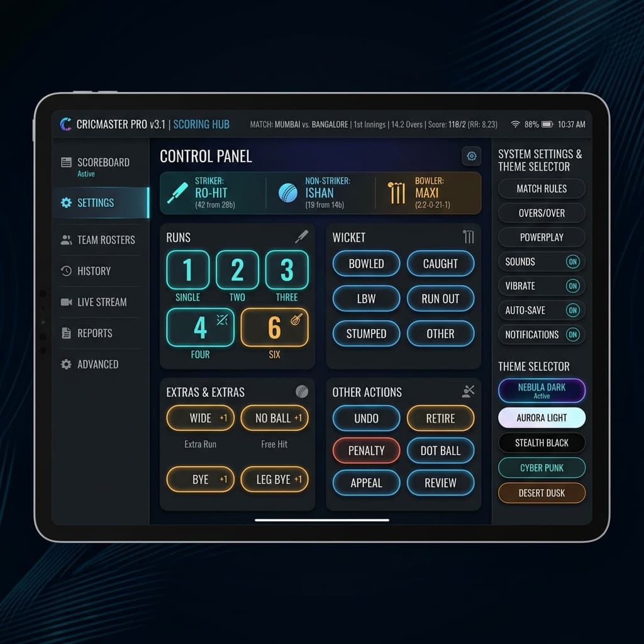
Task: Tap the blue ball icon beside ISHAN
Action: [287, 192]
